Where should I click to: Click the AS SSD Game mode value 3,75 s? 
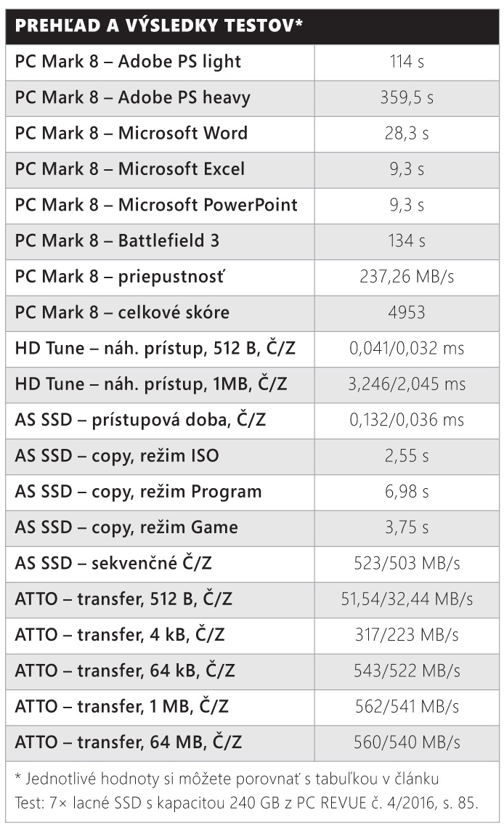[x=407, y=527]
